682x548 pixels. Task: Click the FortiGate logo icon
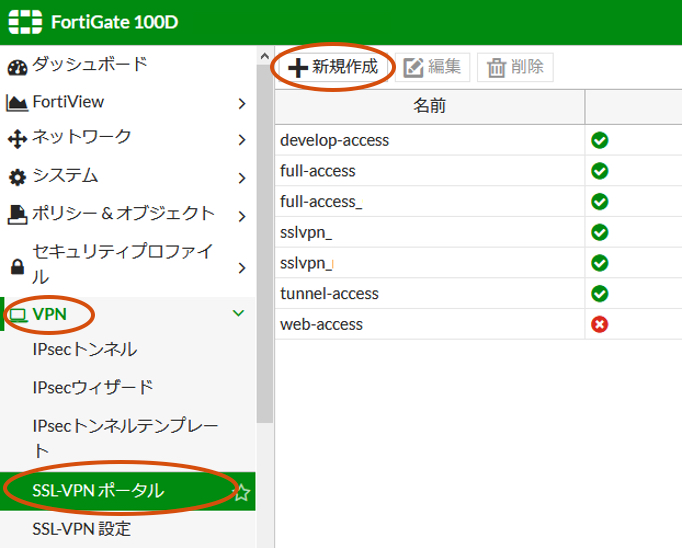[27, 22]
